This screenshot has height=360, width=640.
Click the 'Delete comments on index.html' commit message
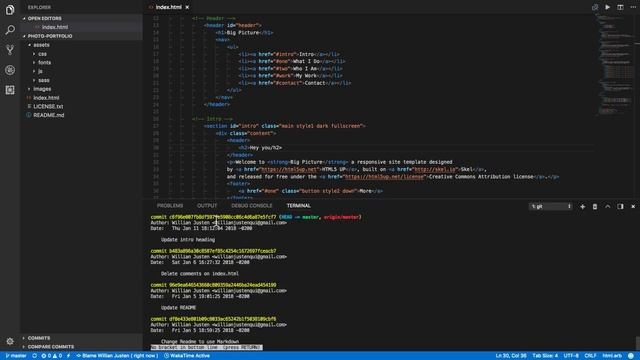tap(200, 273)
